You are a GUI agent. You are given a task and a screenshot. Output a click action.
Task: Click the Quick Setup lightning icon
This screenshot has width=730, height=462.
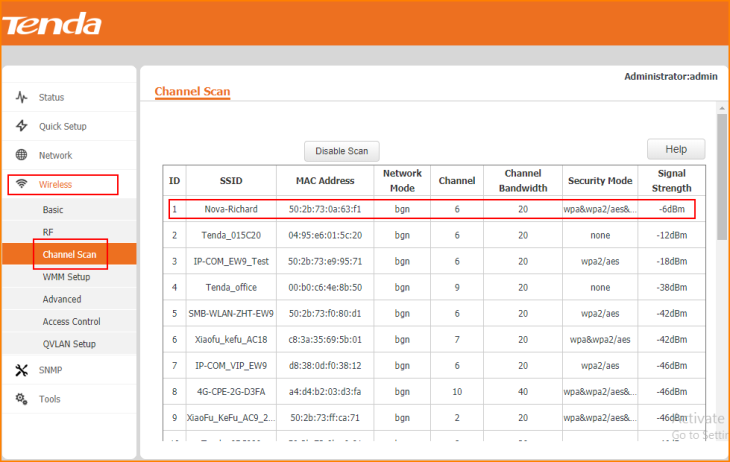tap(22, 126)
